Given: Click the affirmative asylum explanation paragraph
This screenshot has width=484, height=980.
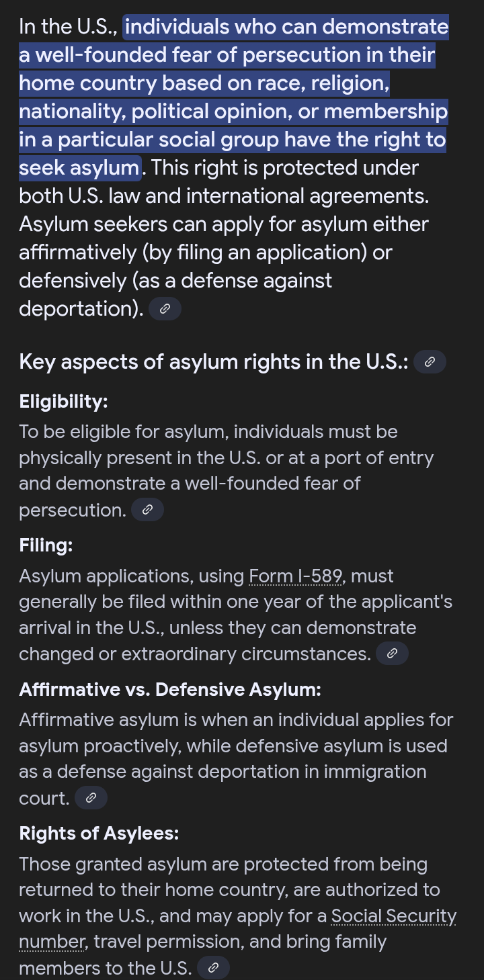Looking at the screenshot, I should (x=236, y=759).
